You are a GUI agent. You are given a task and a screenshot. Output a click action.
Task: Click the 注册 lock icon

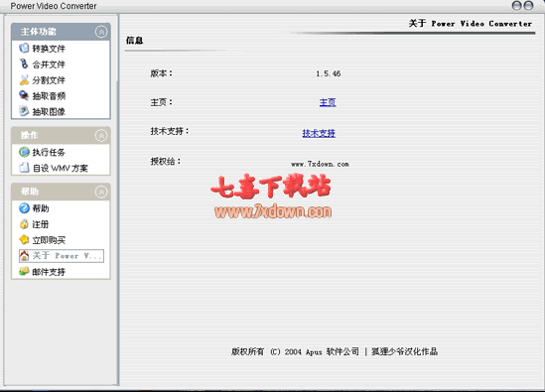(x=24, y=224)
